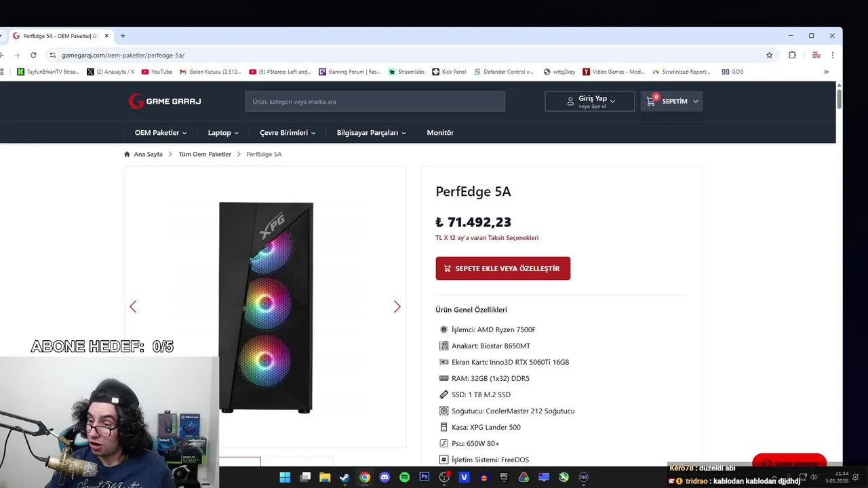Click the PerfEdge 5A product title
The width and height of the screenshot is (868, 488).
(473, 192)
